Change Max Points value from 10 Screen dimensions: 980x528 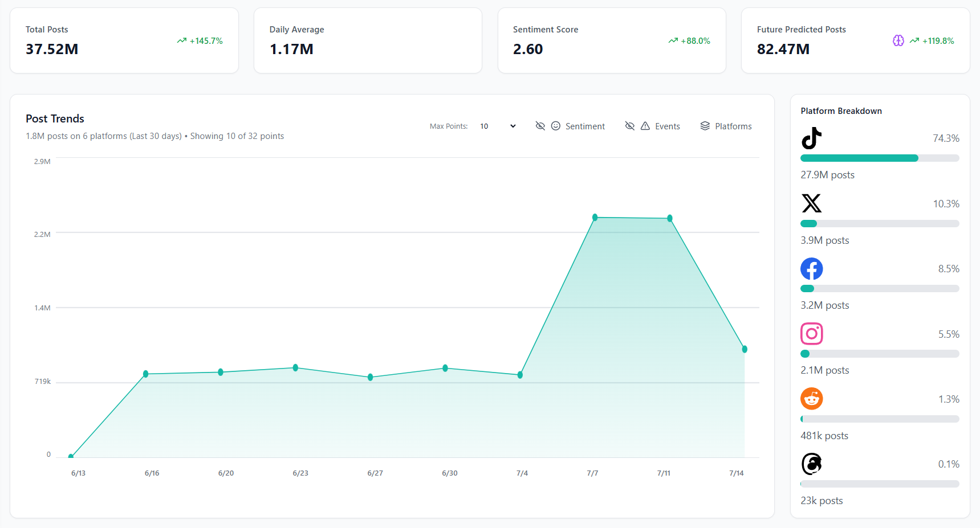coord(485,126)
